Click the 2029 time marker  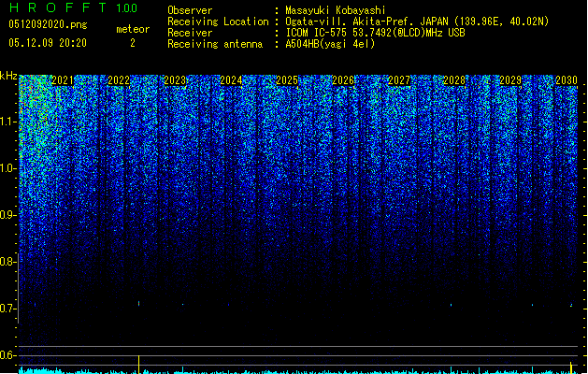click(510, 80)
